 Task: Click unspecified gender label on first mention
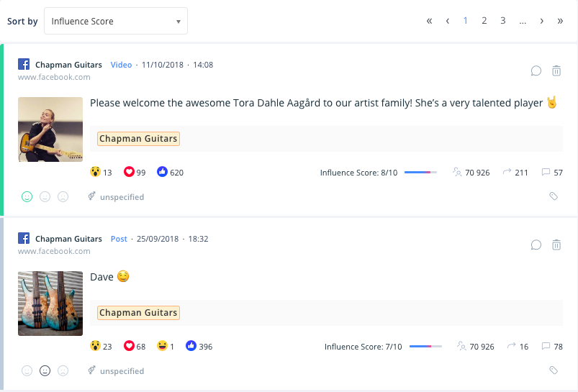122,197
